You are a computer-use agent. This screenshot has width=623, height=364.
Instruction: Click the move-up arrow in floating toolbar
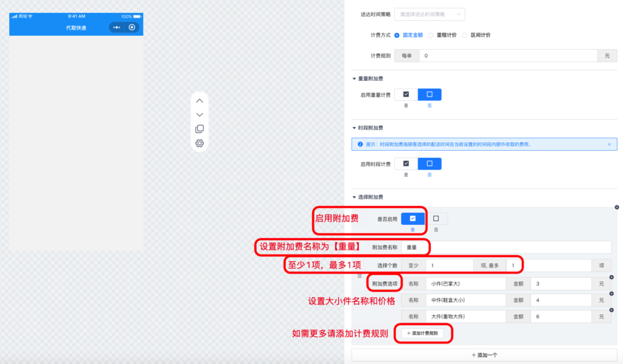(199, 100)
